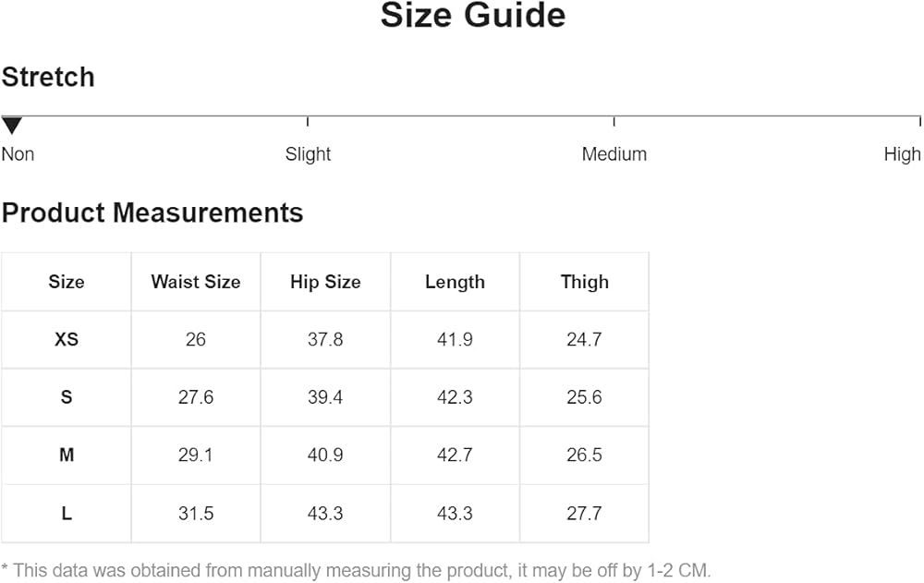Click the Waist Size column header
Viewport: 924px width, 583px height.
tap(196, 282)
